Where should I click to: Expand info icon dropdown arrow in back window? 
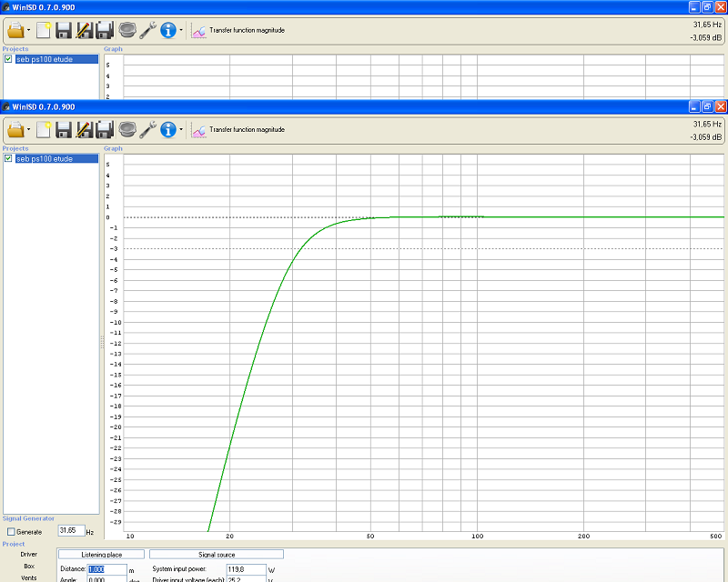[181, 31]
